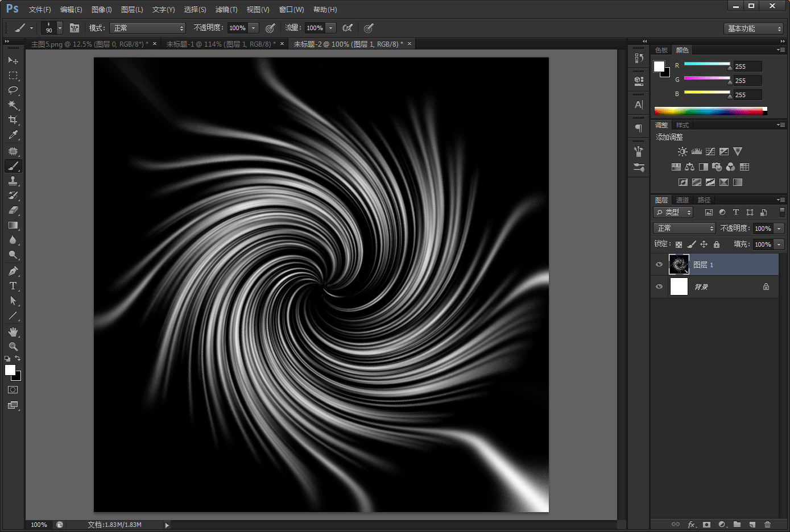
Task: Select the Gradient tool
Action: point(13,225)
